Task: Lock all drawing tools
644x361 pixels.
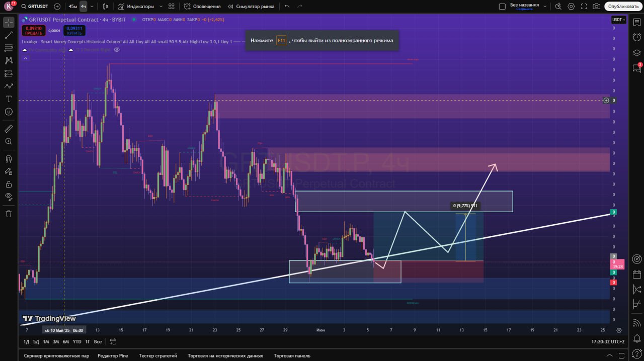Action: click(x=9, y=184)
